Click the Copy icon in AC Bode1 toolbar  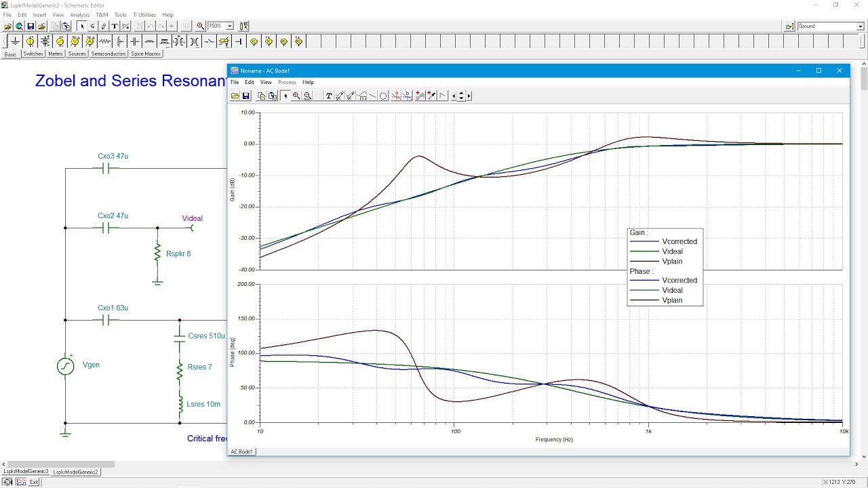tap(261, 96)
